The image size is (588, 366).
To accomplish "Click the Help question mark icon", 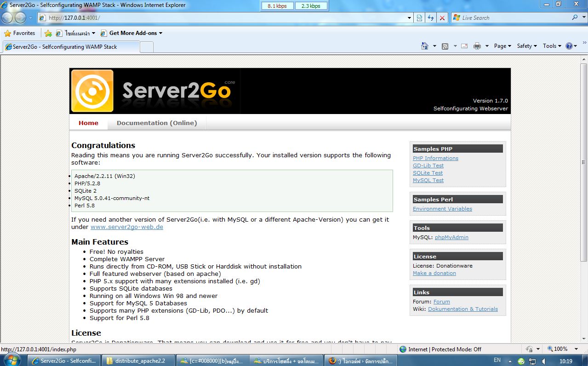I will coord(569,46).
